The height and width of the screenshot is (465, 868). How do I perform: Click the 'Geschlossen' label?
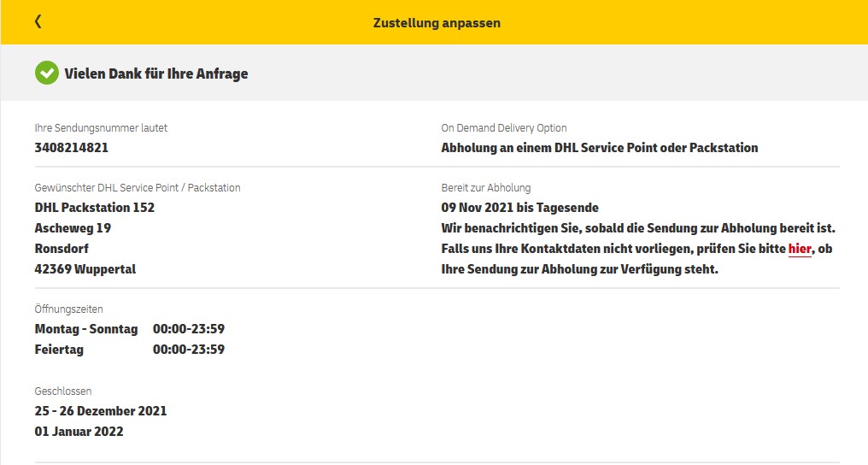click(x=63, y=391)
